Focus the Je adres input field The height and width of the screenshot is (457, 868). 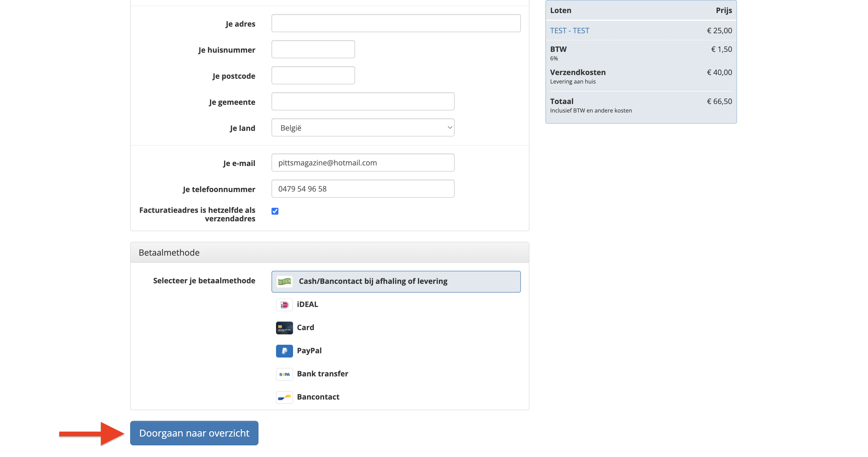coord(396,23)
